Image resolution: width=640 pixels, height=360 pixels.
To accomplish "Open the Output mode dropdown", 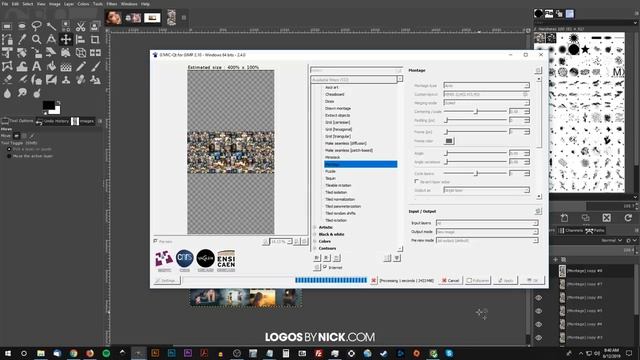I will click(x=487, y=232).
